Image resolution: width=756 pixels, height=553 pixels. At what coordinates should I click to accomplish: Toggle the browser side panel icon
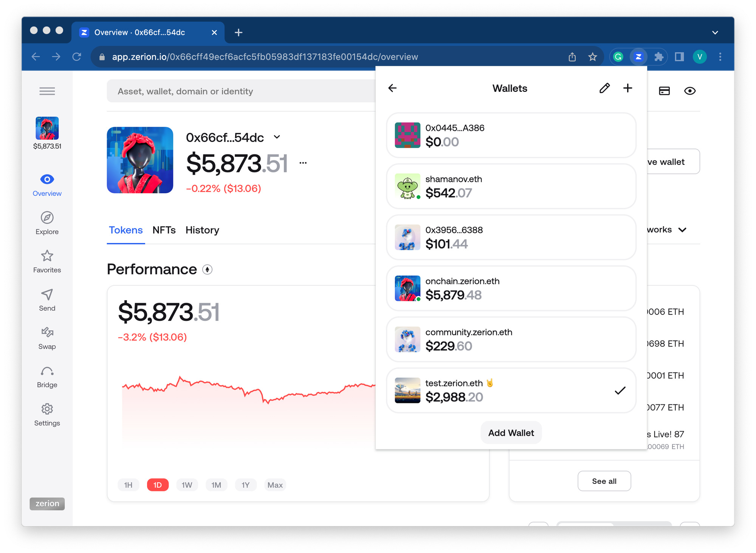(679, 57)
